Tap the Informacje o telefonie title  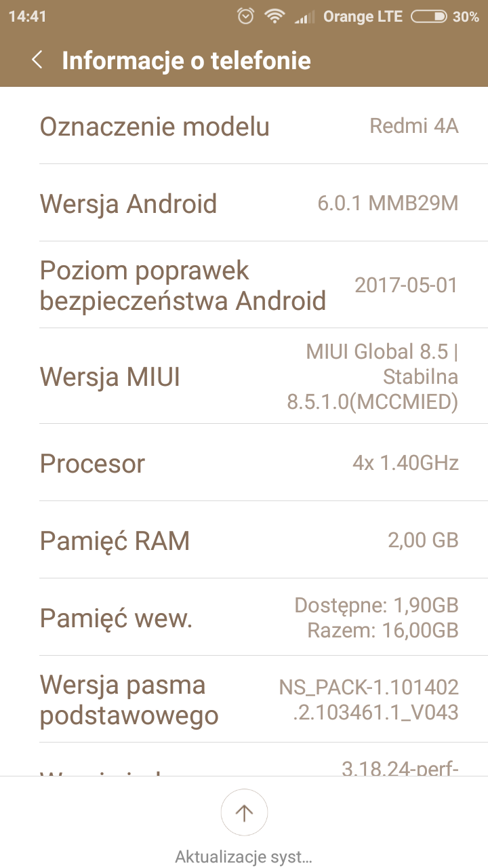(x=186, y=60)
